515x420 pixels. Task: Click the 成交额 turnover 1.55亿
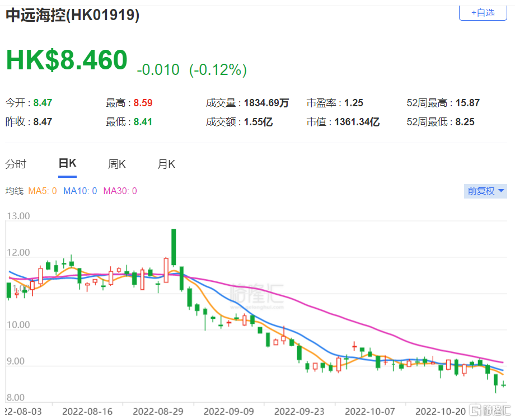tap(258, 122)
